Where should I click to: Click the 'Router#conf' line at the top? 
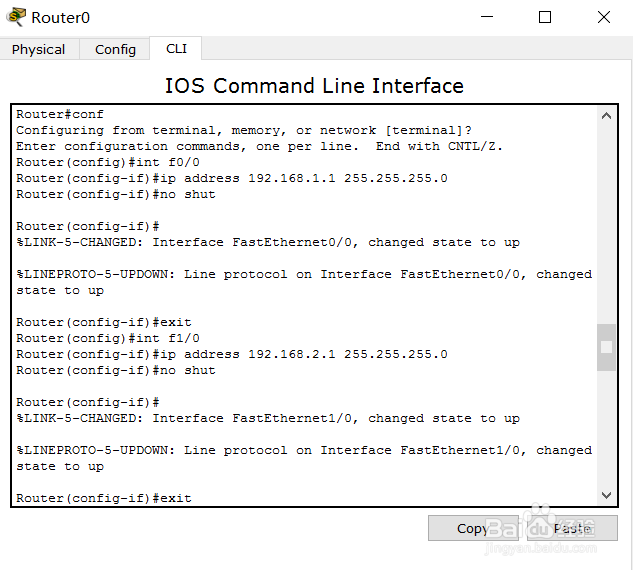pos(60,114)
